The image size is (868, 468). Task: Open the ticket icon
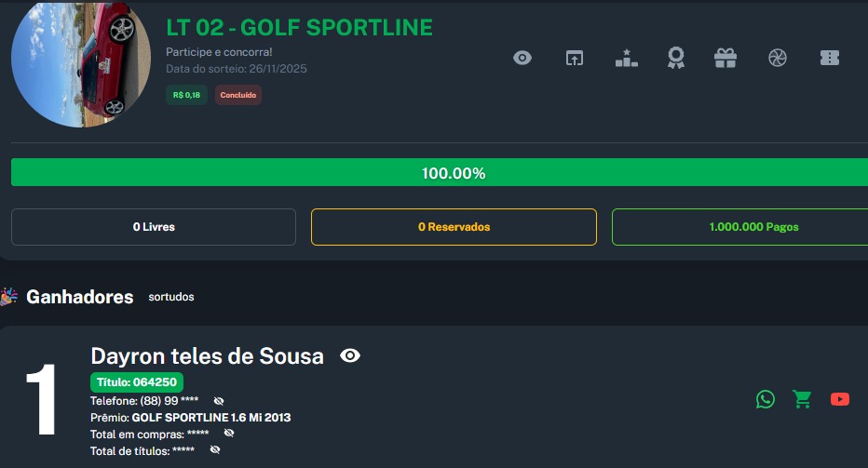tap(829, 58)
